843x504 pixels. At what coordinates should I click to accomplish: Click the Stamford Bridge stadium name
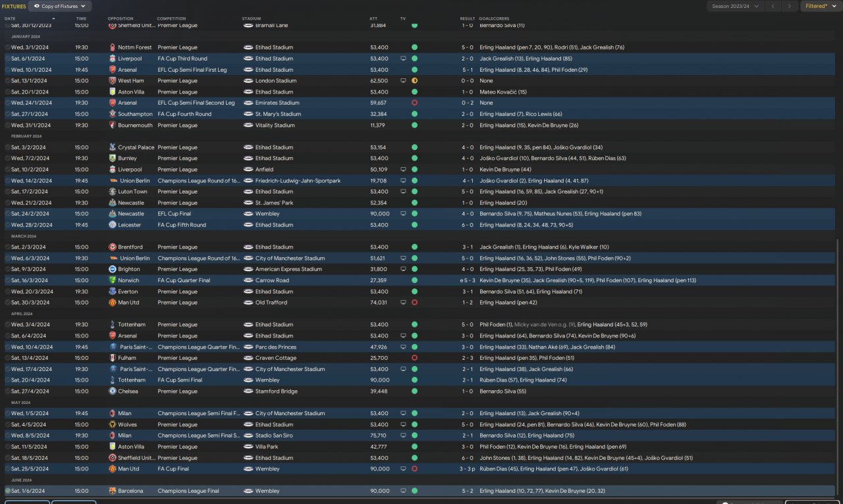pos(277,391)
